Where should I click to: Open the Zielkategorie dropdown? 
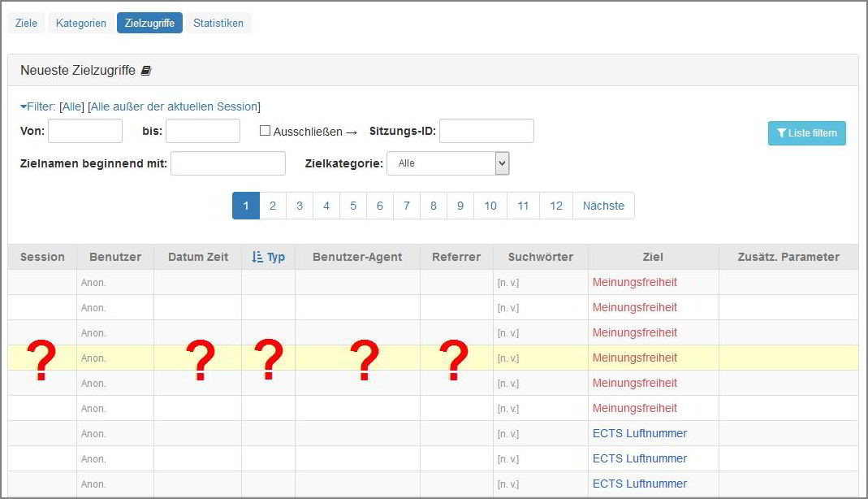pyautogui.click(x=448, y=163)
